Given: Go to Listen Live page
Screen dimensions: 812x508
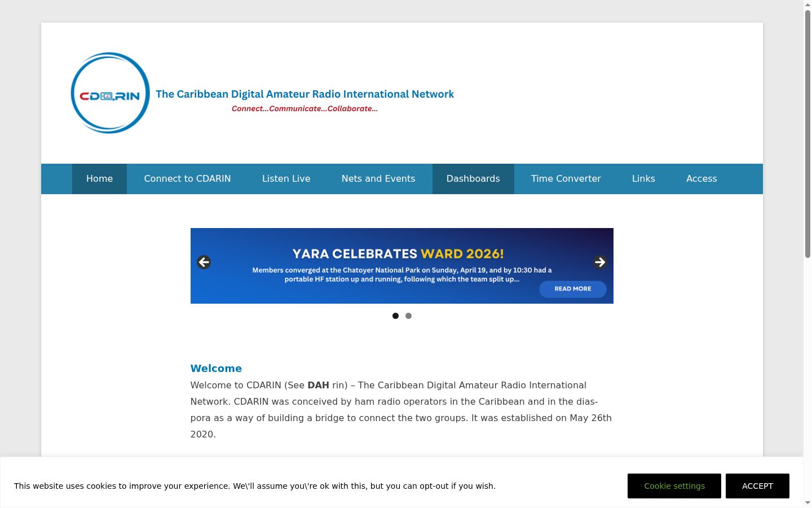Looking at the screenshot, I should coord(286,179).
